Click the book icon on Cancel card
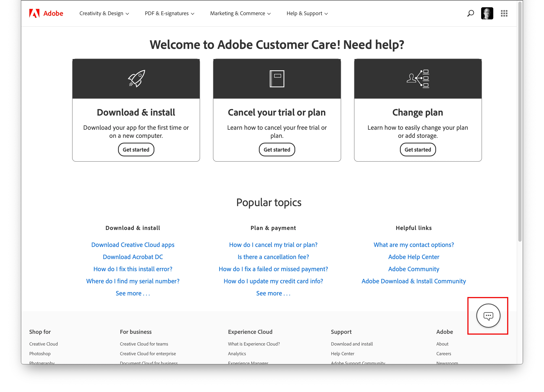The height and width of the screenshot is (392, 544). pos(277,78)
